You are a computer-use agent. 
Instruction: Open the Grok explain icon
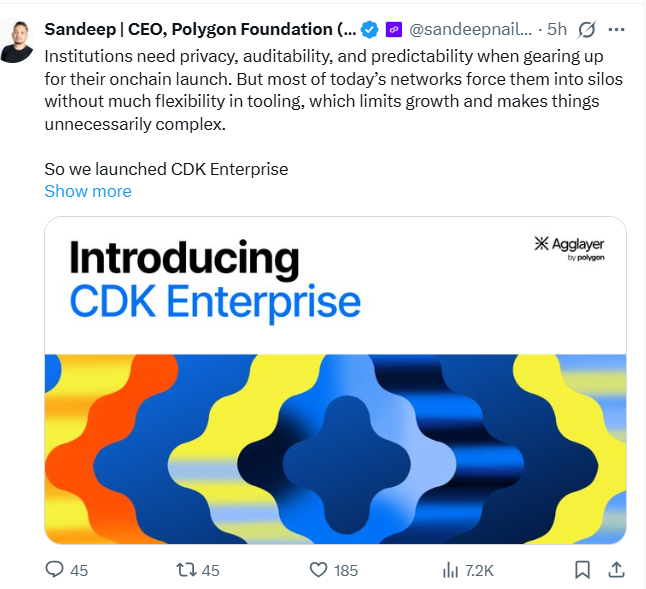[x=587, y=30]
